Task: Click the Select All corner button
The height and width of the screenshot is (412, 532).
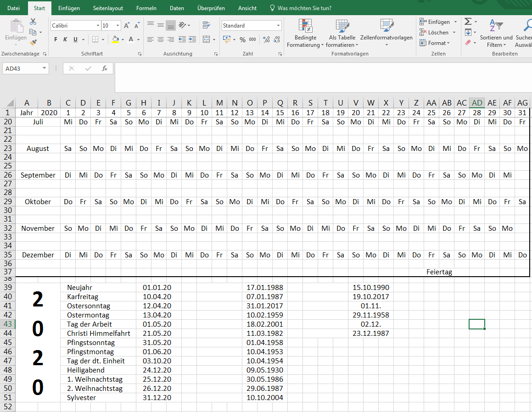Action: (x=10, y=103)
